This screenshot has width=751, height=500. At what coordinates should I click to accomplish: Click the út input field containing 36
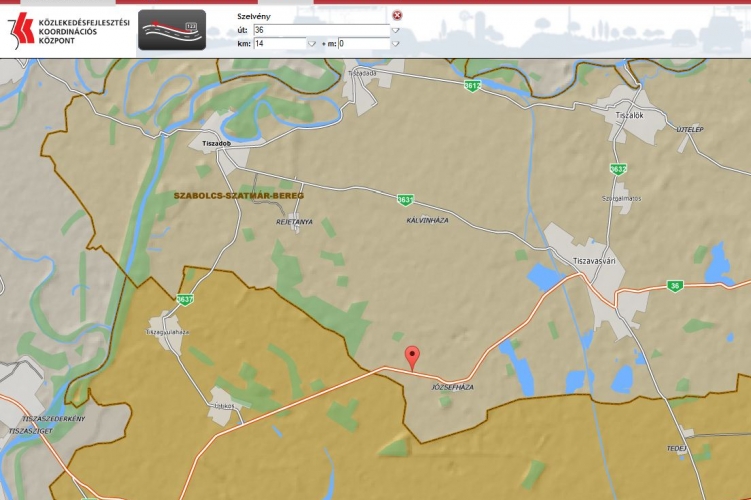point(320,30)
